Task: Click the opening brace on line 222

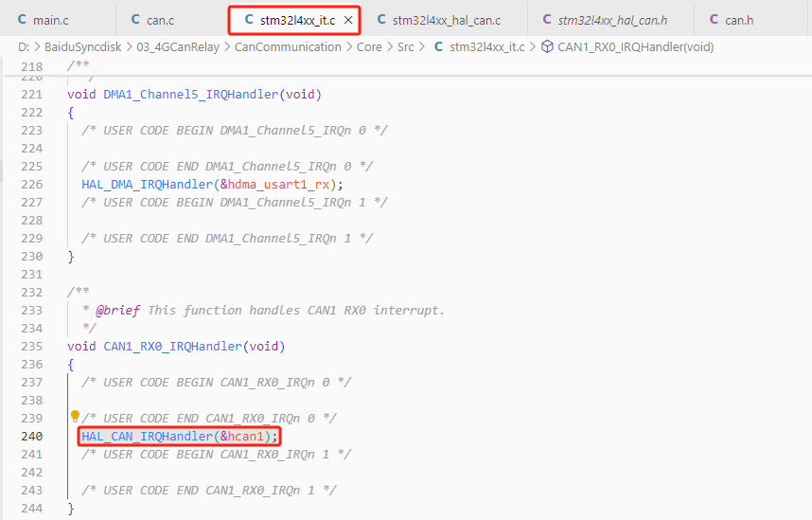Action: (x=71, y=113)
